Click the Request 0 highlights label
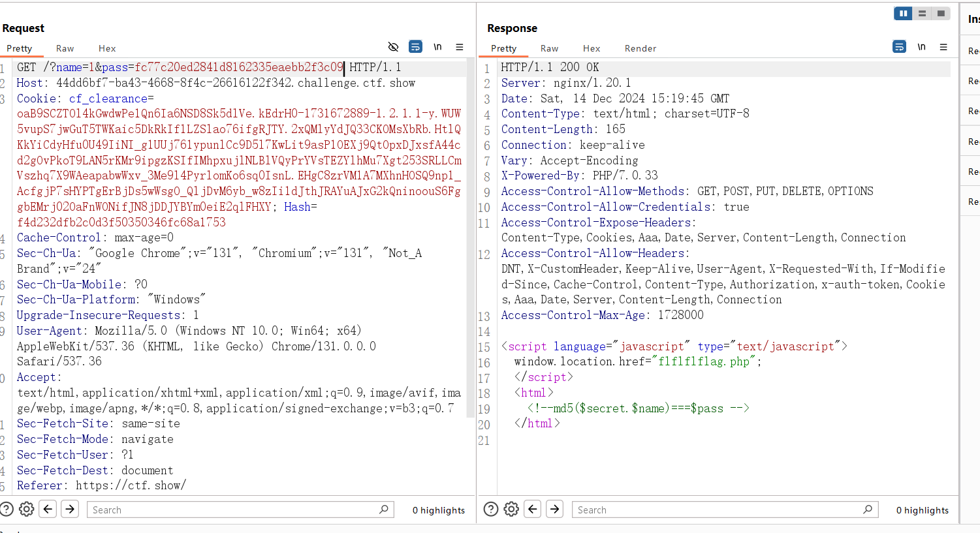The width and height of the screenshot is (980, 533). pos(439,510)
